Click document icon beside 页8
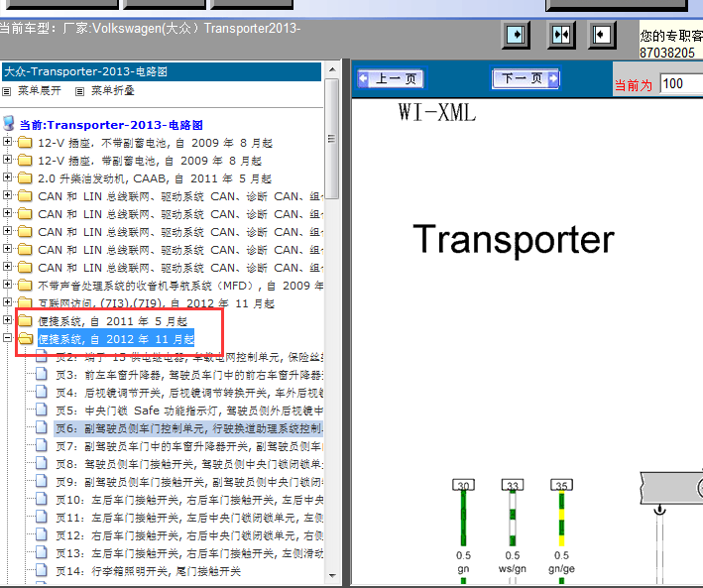 click(42, 463)
